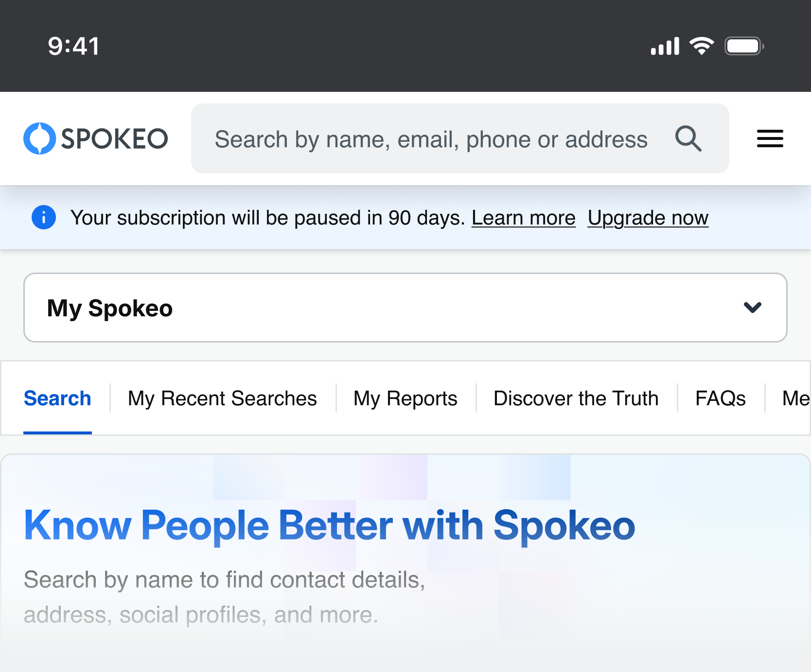Screen dimensions: 811x672
Task: Tap the magnifying glass search icon
Action: 688,139
